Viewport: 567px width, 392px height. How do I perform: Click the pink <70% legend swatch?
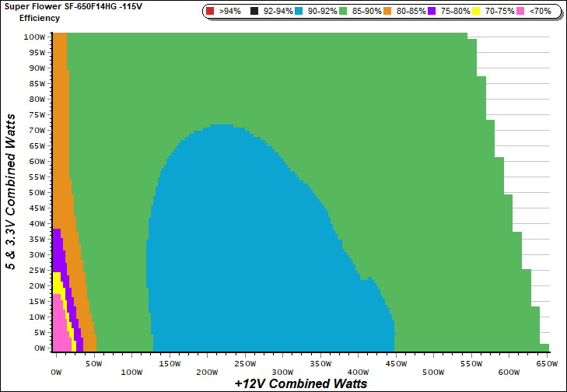527,12
